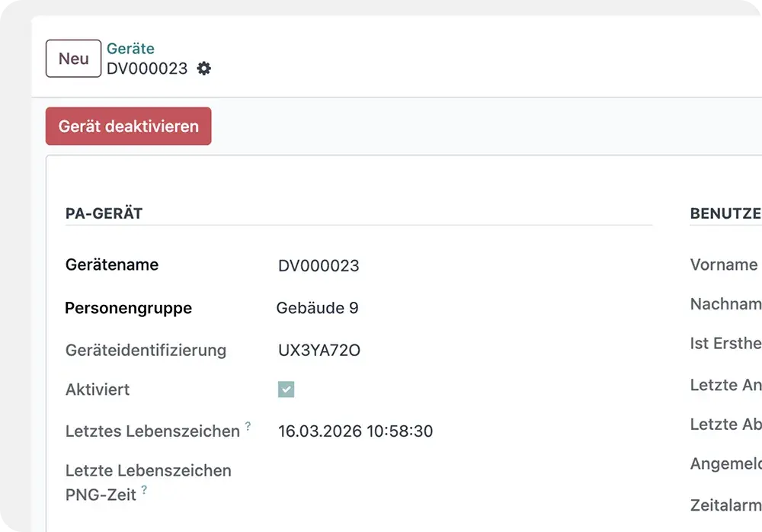Select the Geräteidentifizierung value UX3YA72O
762x532 pixels.
[319, 351]
